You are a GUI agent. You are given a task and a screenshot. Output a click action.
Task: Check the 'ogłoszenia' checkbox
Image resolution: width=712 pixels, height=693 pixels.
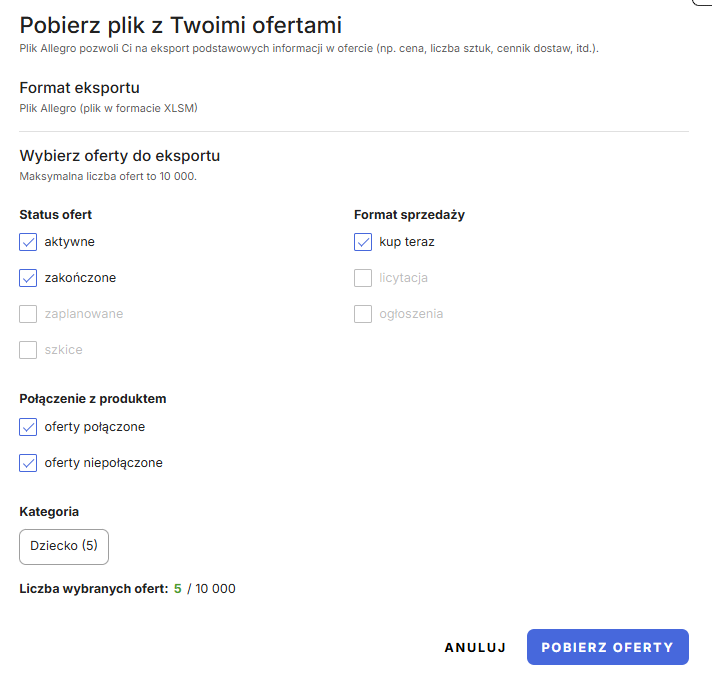click(x=363, y=314)
